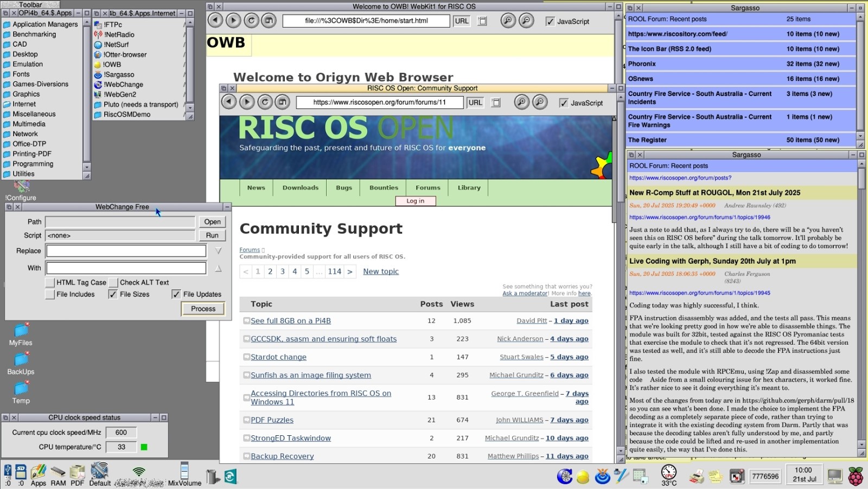This screenshot has height=489, width=868.
Task: Open the !Otter-browser application
Action: tap(120, 54)
